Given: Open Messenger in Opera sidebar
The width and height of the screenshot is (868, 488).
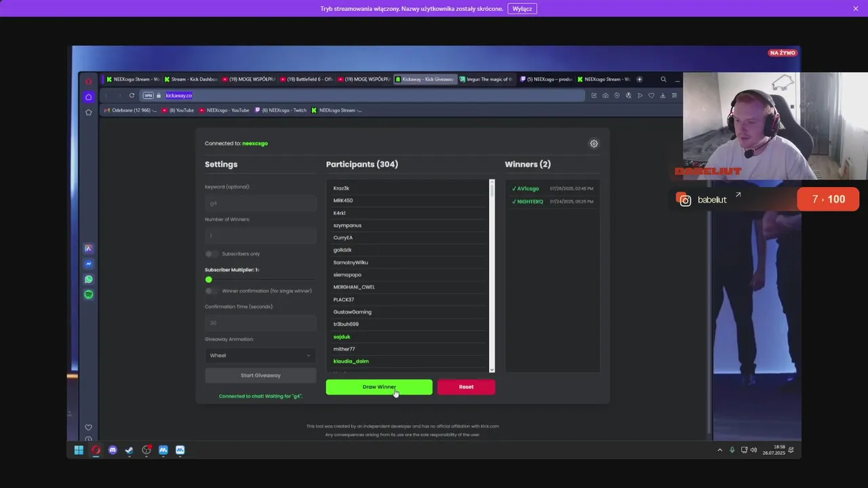Looking at the screenshot, I should coord(88,264).
